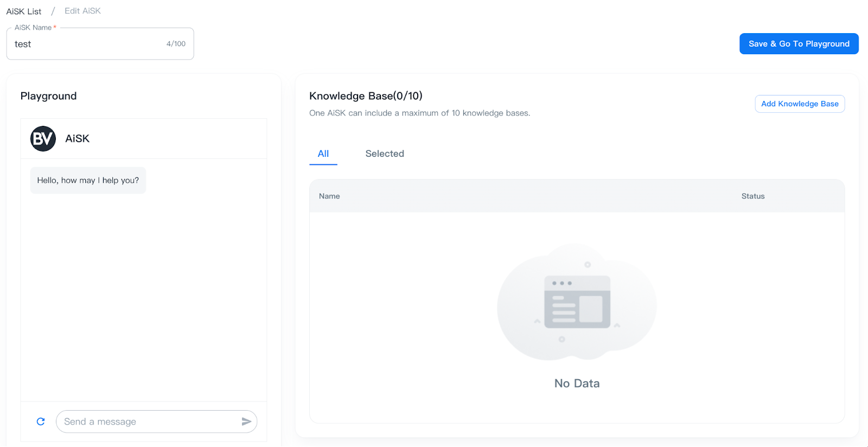868x447 pixels.
Task: Click the BV avatar logo
Action: (43, 139)
